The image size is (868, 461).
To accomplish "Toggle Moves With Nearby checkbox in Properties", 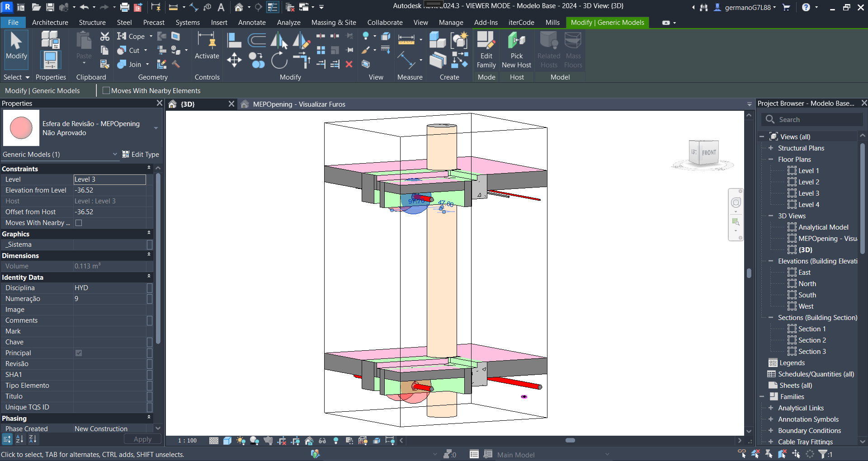I will pos(79,223).
